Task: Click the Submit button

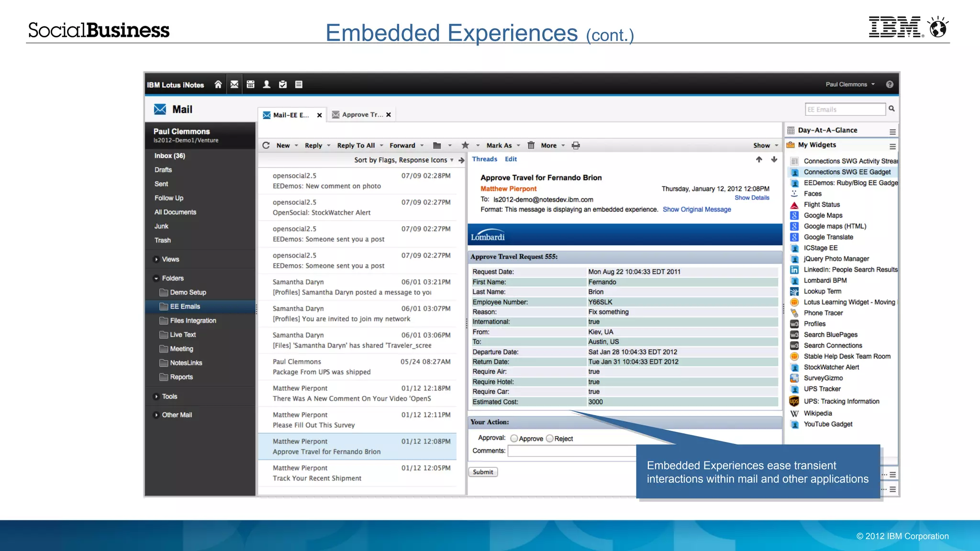Action: 483,472
